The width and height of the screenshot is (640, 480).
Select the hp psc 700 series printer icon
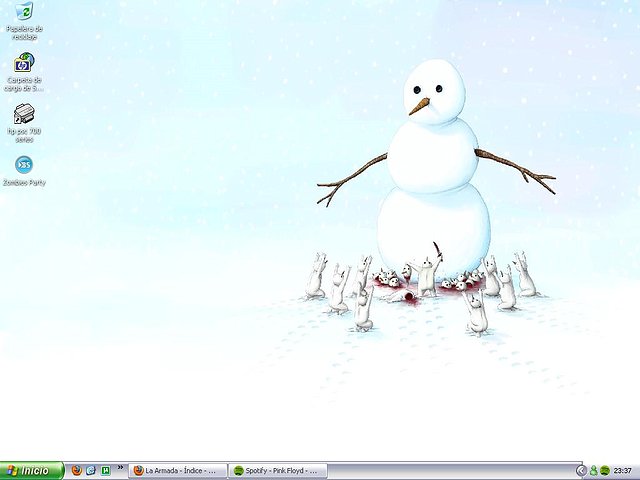(24, 123)
